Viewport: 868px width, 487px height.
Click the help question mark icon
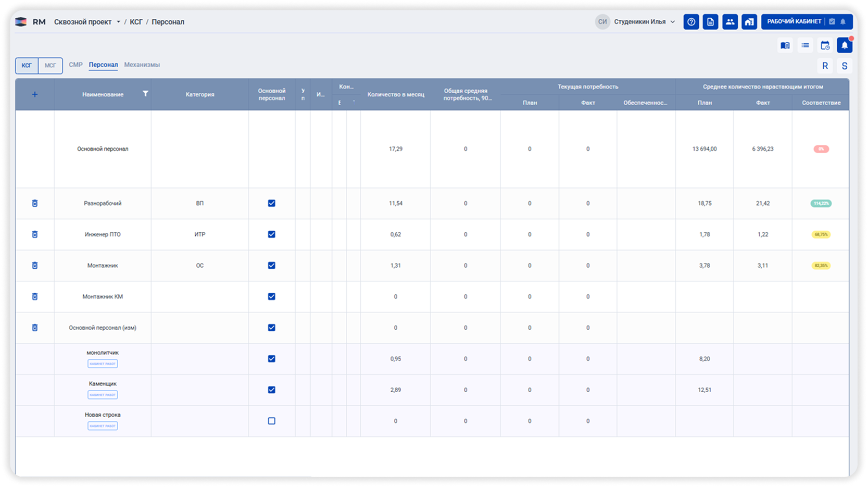pyautogui.click(x=691, y=22)
